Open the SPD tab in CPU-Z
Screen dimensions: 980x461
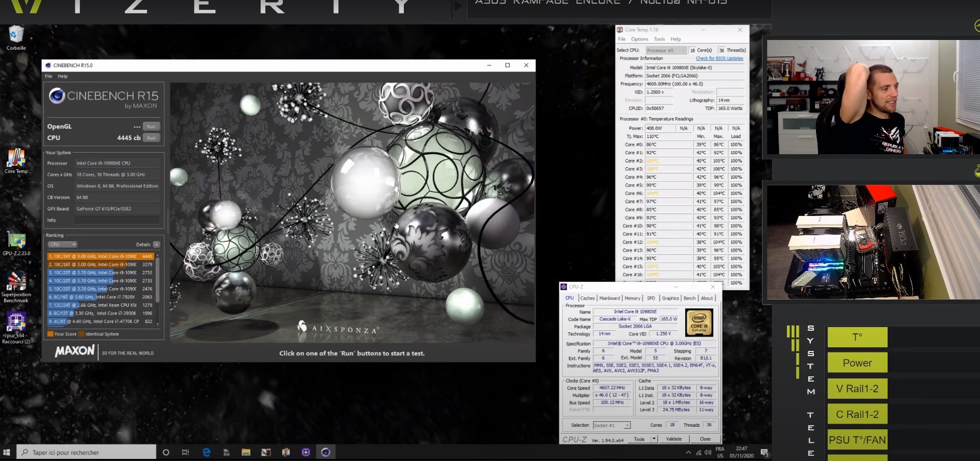coord(651,298)
